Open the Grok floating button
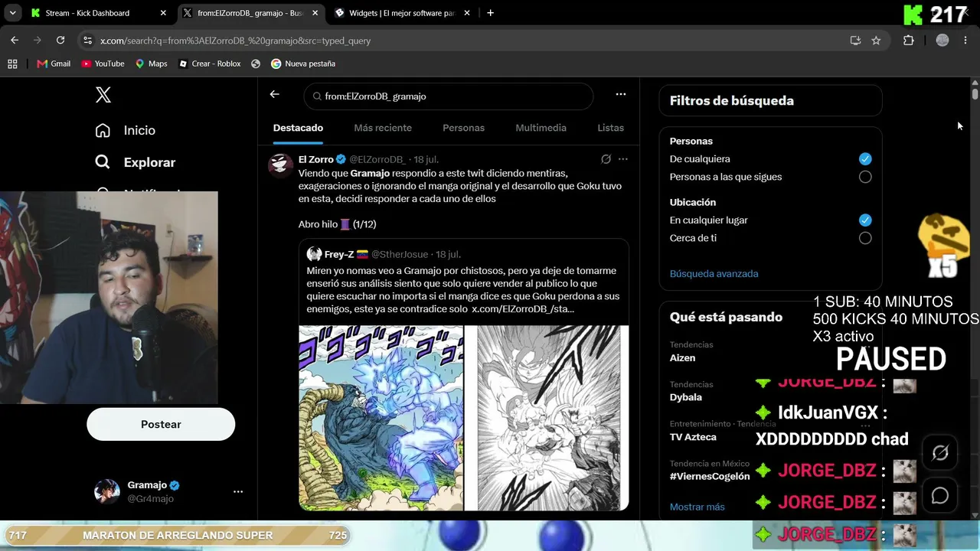Image resolution: width=980 pixels, height=551 pixels. click(x=940, y=453)
